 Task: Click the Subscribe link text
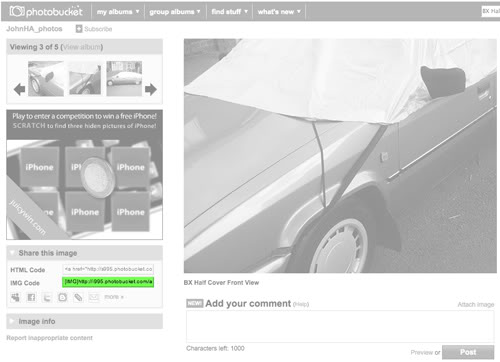click(x=98, y=29)
